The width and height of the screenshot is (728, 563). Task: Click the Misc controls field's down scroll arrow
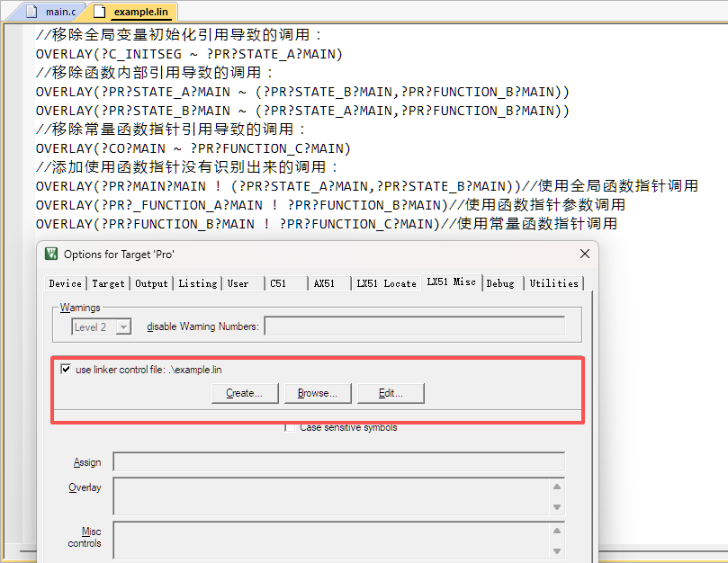557,551
